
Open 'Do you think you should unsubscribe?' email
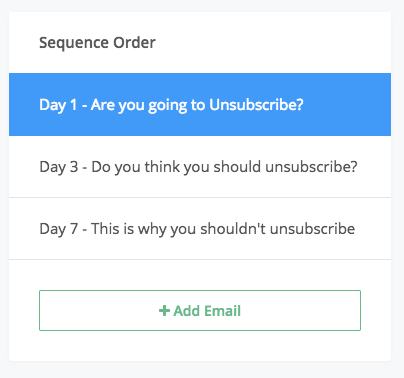click(224, 167)
